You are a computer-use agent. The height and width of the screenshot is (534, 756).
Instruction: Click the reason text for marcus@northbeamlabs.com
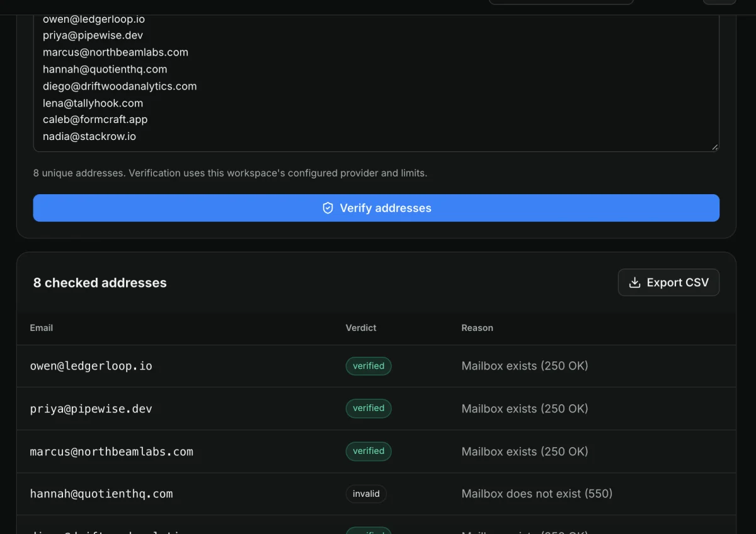525,451
